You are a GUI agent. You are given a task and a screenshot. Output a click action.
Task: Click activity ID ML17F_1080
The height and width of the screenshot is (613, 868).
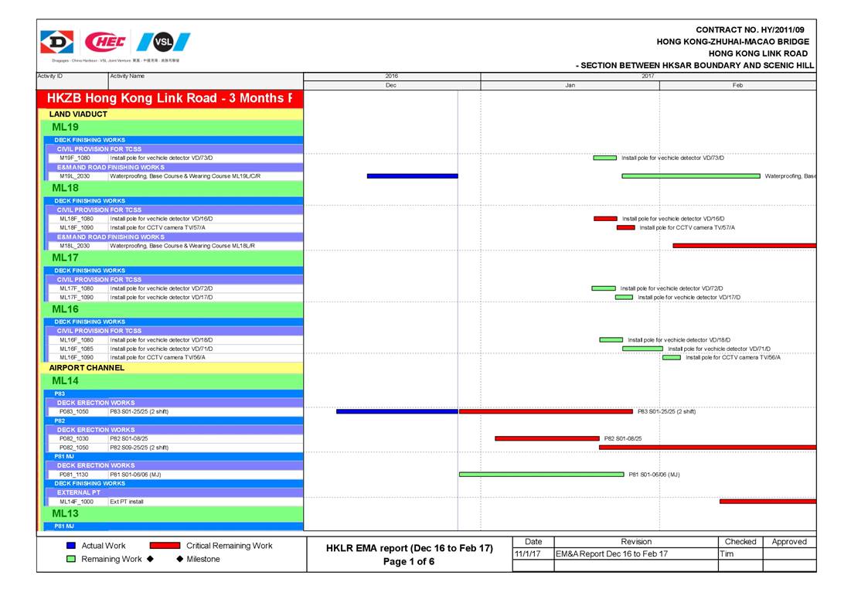77,288
